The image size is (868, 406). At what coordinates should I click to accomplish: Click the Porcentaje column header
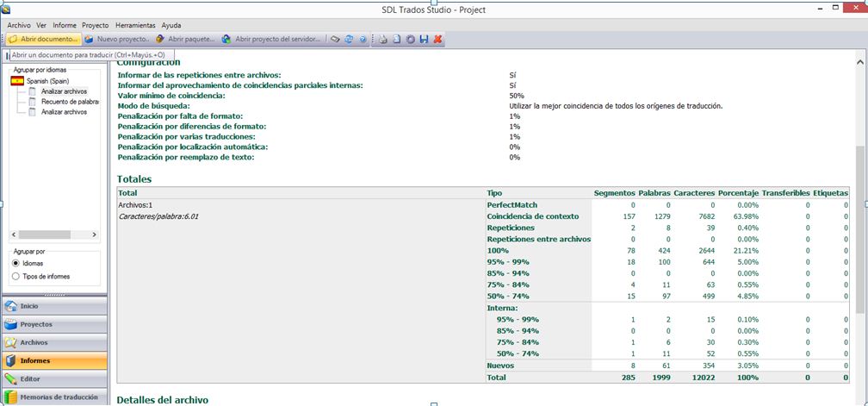tap(739, 193)
